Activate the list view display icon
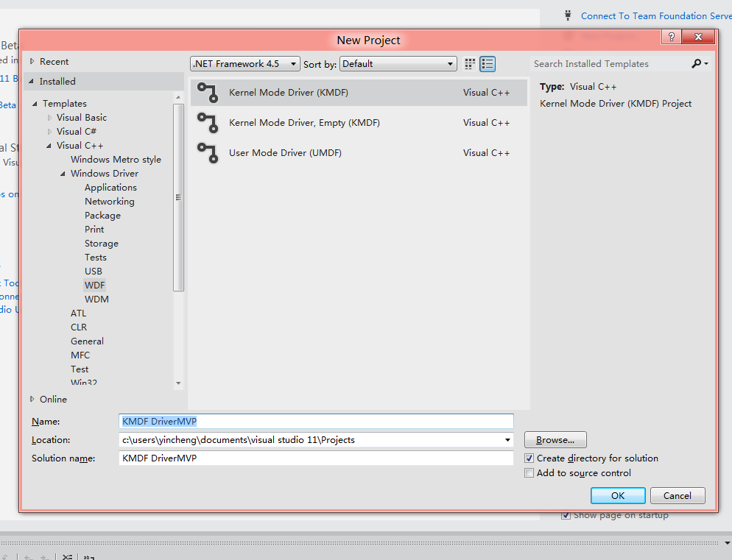 pos(488,64)
